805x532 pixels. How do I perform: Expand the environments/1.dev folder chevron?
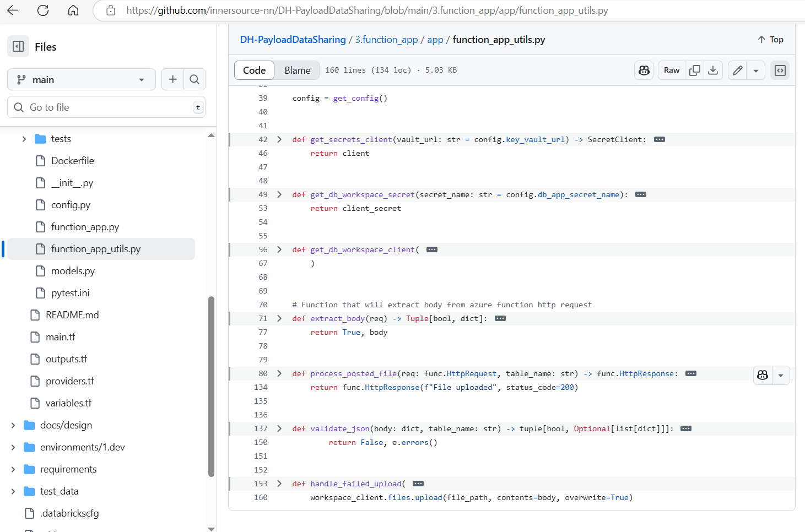click(x=13, y=447)
